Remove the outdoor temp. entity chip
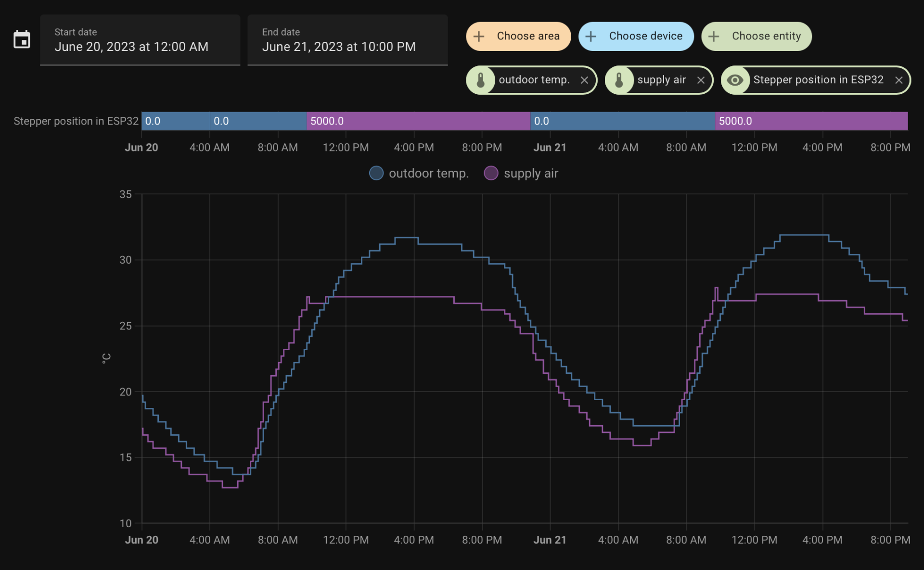 pos(584,80)
